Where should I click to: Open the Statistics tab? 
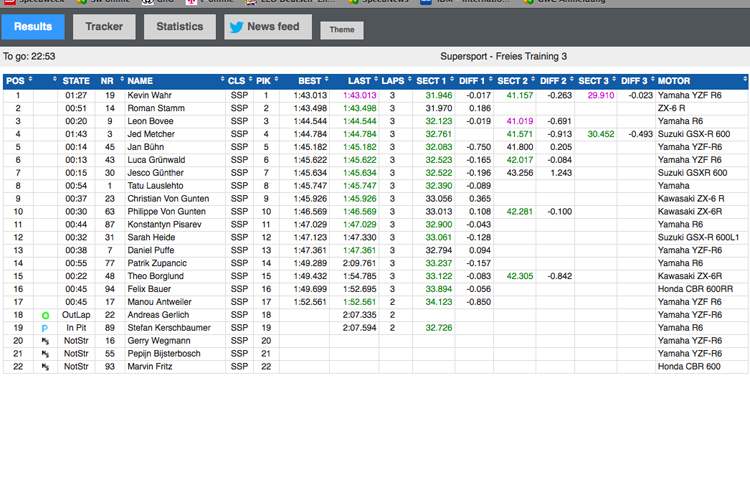coord(180,27)
